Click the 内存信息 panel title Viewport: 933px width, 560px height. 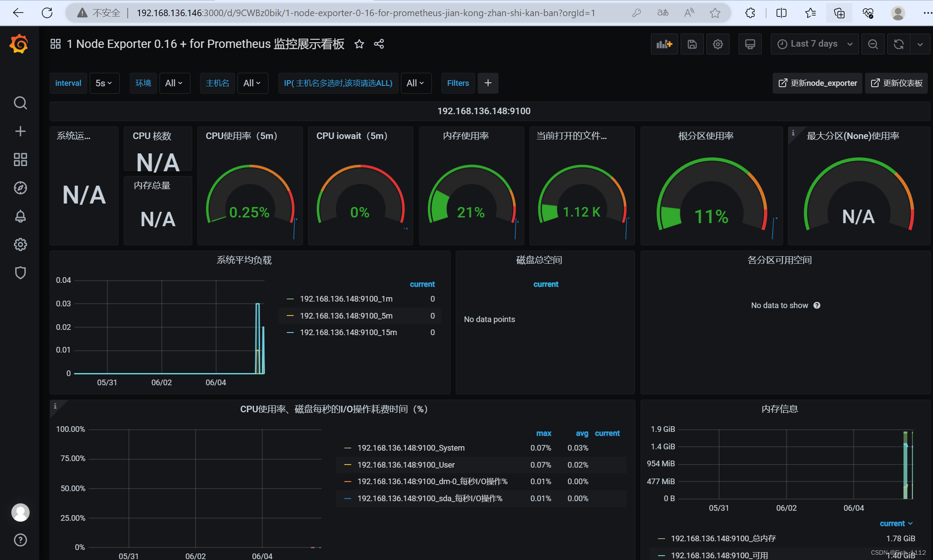(x=779, y=409)
